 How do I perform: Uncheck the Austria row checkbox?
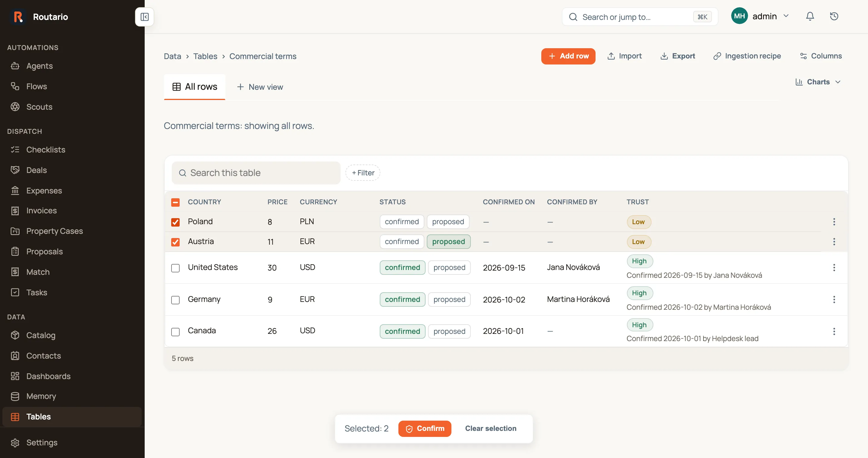coord(175,242)
